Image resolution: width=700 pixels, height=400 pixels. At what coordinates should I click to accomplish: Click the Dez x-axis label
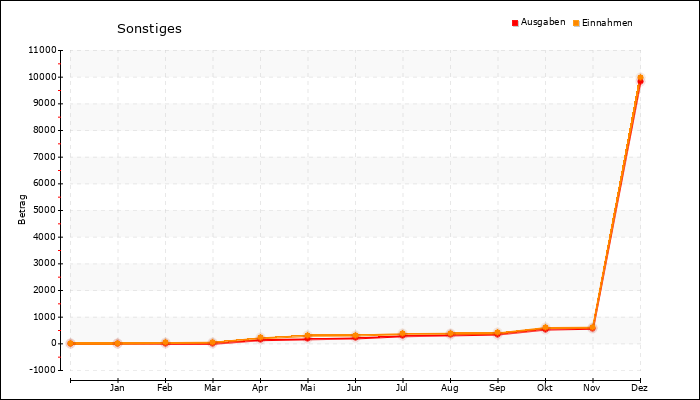pyautogui.click(x=640, y=387)
